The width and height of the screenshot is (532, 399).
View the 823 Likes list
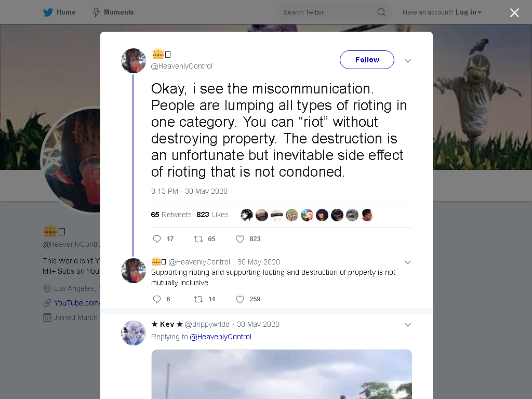point(212,215)
